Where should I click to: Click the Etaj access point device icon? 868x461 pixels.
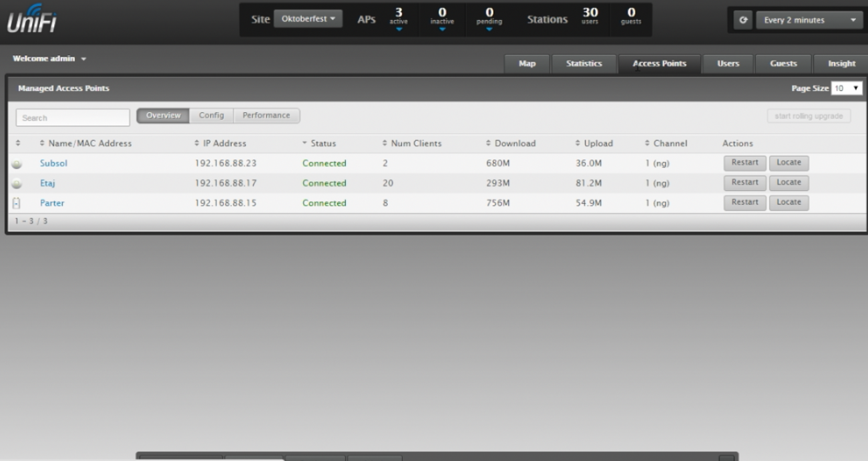point(17,183)
